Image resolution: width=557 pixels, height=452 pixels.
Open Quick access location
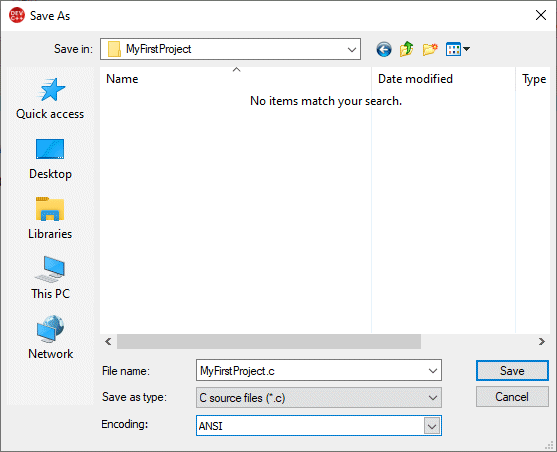point(50,99)
